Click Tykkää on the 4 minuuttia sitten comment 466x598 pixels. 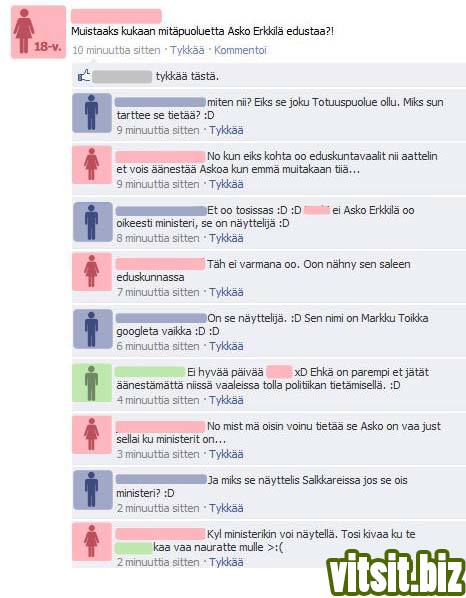point(226,400)
